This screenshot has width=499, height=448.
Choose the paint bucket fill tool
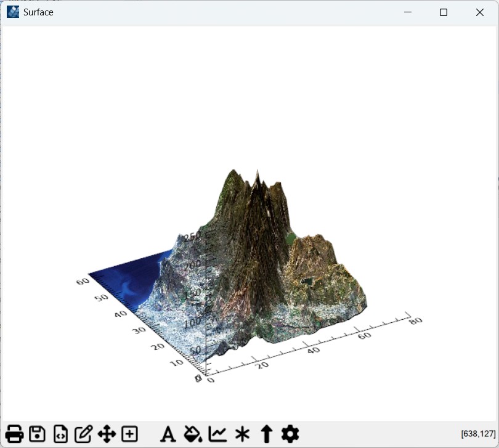click(x=193, y=434)
